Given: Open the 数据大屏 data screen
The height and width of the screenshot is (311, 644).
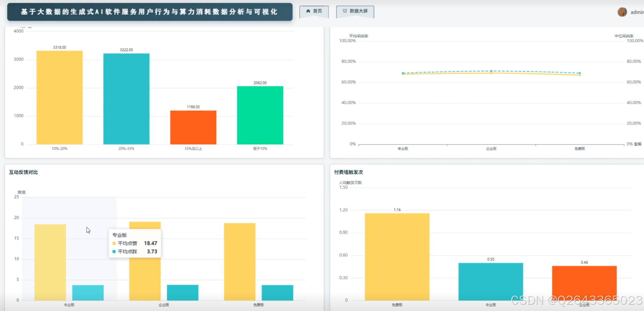Looking at the screenshot, I should coord(355,11).
